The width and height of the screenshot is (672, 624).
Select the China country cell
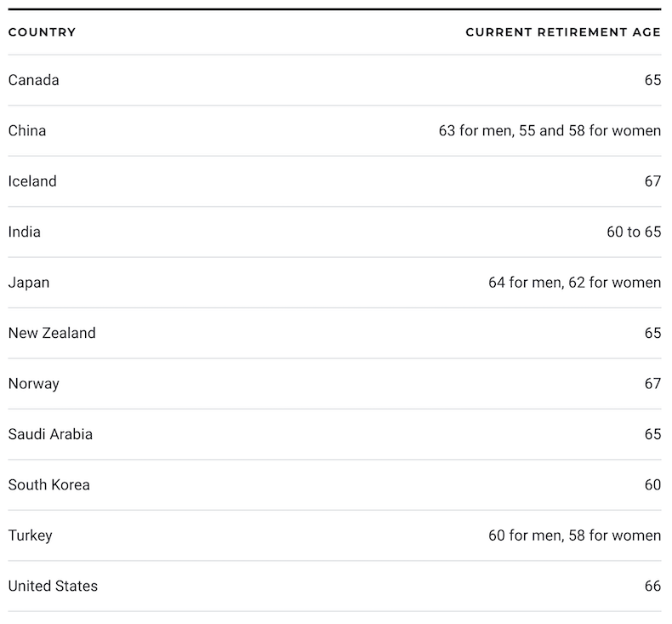click(x=27, y=130)
